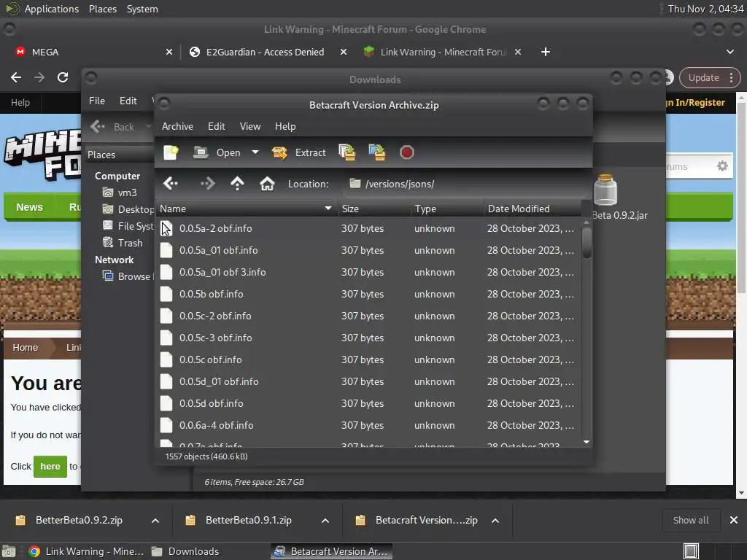
Task: Select file 0.0.5d_01 obf.info
Action: 368,382
